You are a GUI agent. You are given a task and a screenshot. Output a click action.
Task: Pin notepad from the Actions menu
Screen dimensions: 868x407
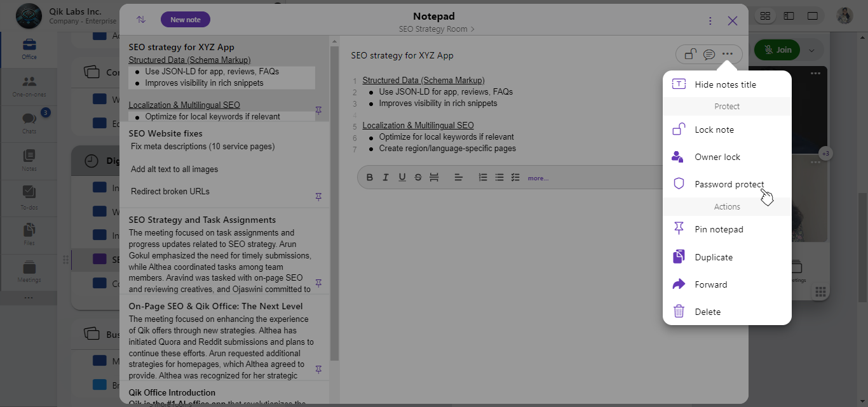coord(719,229)
